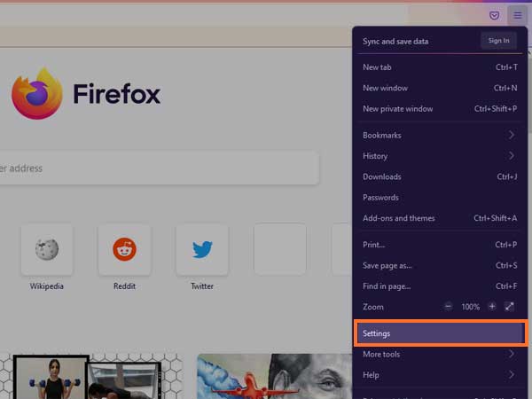Open Settings from the menu
The image size is (532, 399).
click(x=440, y=333)
